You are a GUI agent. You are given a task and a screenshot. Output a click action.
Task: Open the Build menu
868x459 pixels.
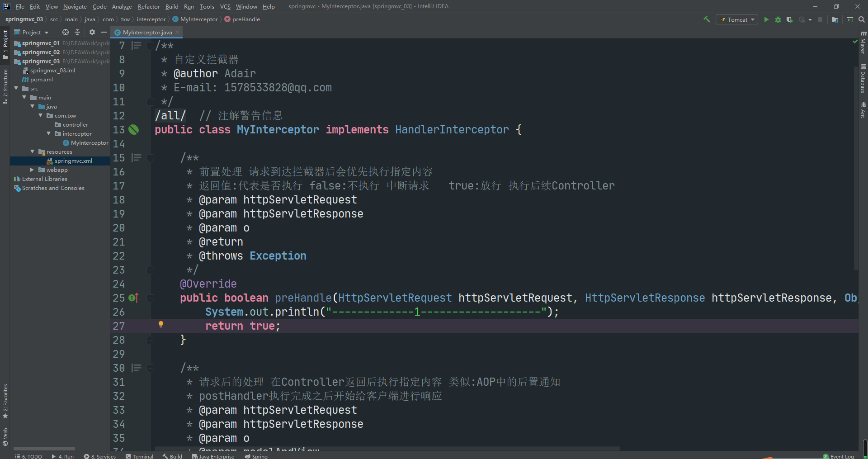(x=172, y=6)
